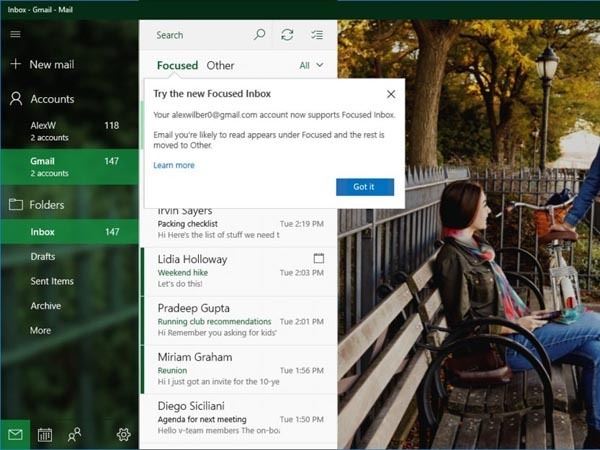This screenshot has height=450, width=600.
Task: Switch to the Other tab
Action: (220, 66)
